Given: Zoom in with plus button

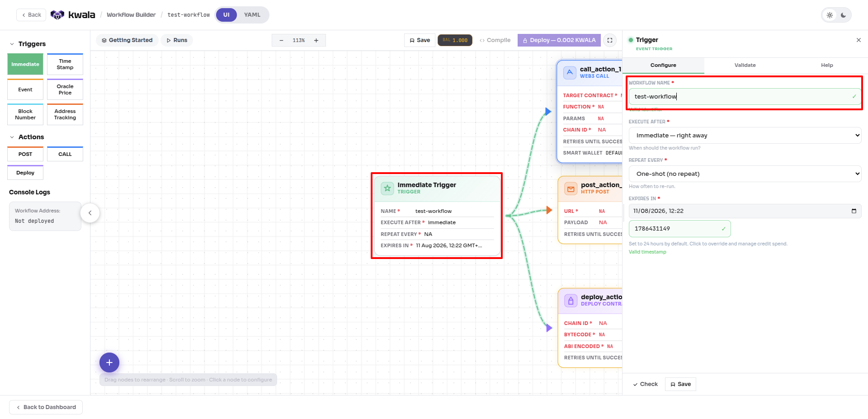Looking at the screenshot, I should pos(316,40).
